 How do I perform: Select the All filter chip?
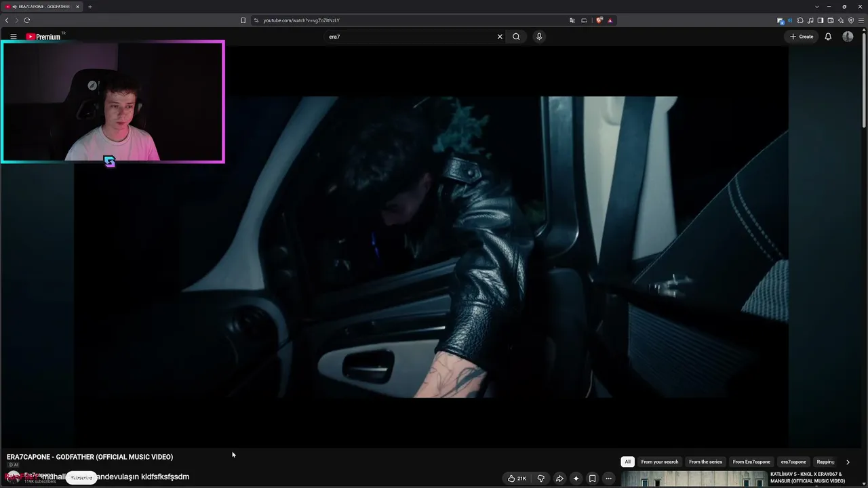coord(628,462)
